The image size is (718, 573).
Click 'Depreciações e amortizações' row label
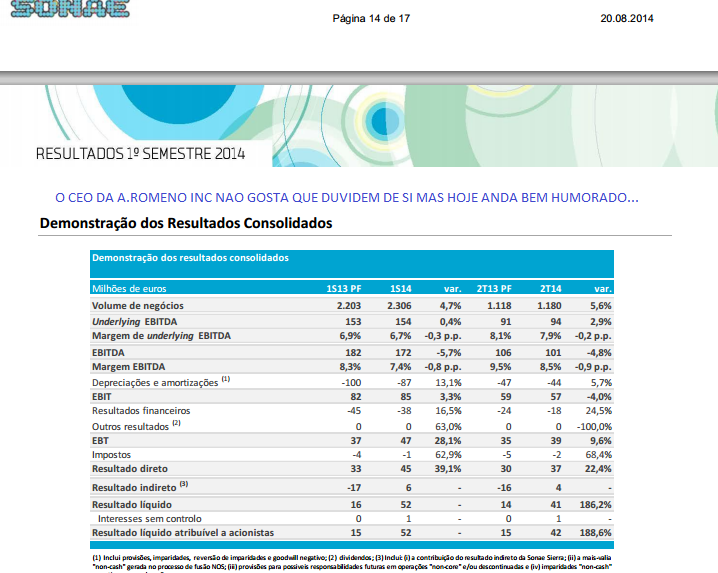[x=161, y=382]
